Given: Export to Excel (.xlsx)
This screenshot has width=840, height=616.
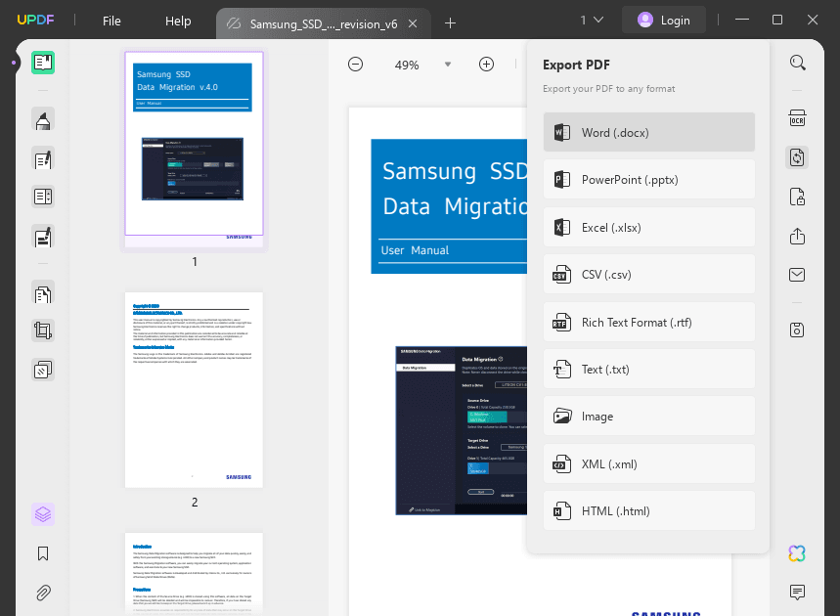Looking at the screenshot, I should click(648, 227).
